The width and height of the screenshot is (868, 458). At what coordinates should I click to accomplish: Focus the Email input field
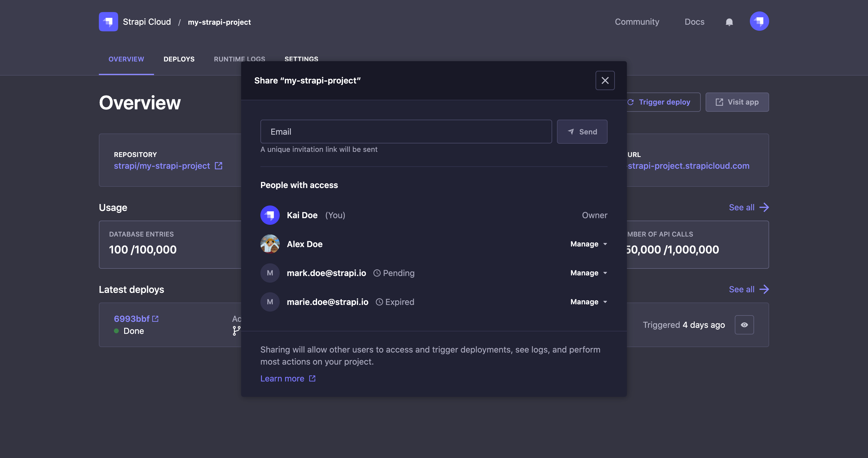(406, 132)
